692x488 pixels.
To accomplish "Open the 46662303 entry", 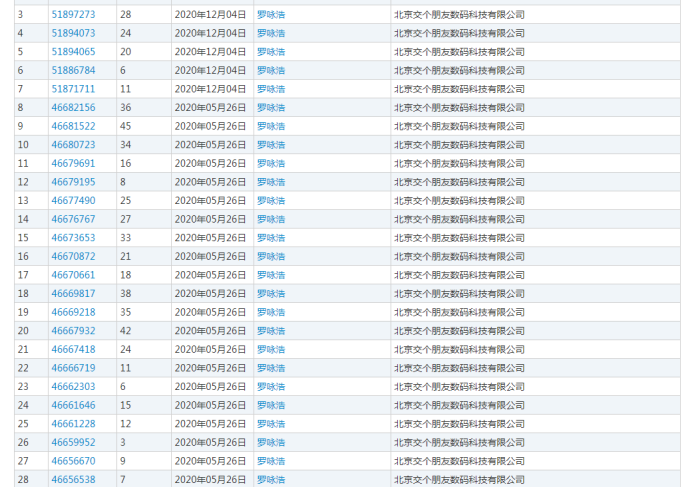I will [73, 386].
